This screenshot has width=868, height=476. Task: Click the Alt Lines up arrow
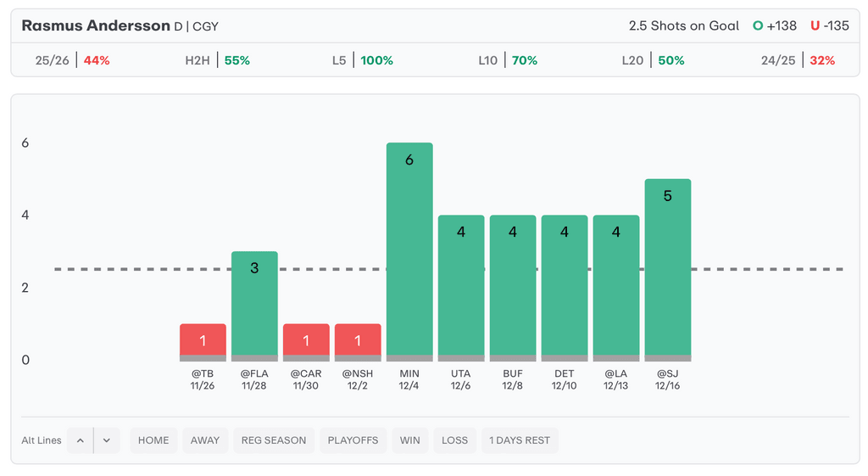click(x=80, y=440)
